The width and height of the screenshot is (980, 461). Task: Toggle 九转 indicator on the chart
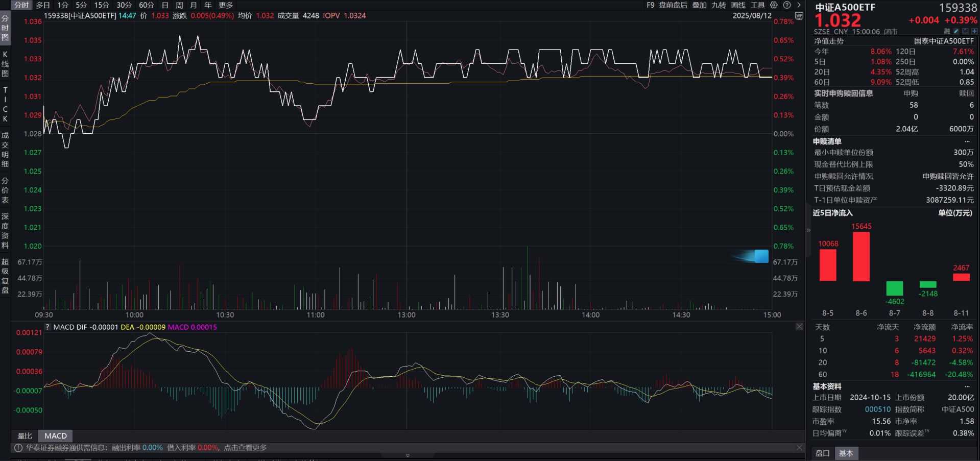pos(719,5)
